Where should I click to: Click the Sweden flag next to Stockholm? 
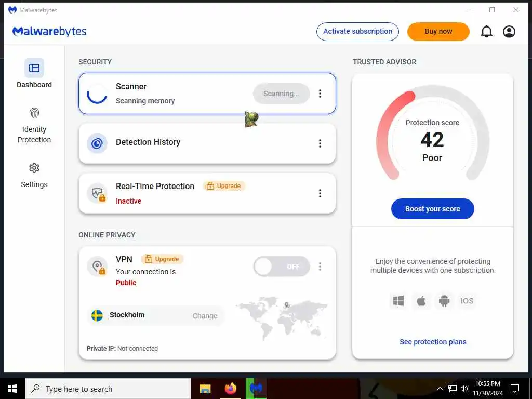[x=97, y=315]
